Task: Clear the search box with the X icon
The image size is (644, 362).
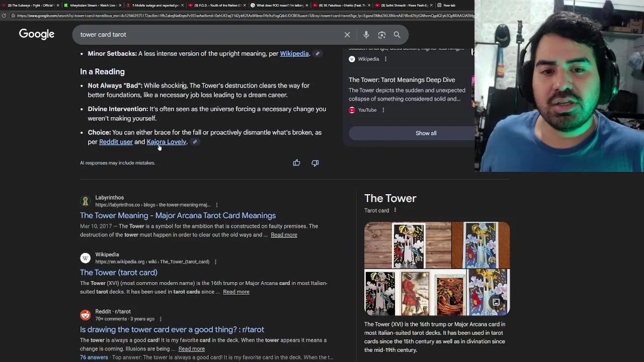Action: [x=347, y=35]
